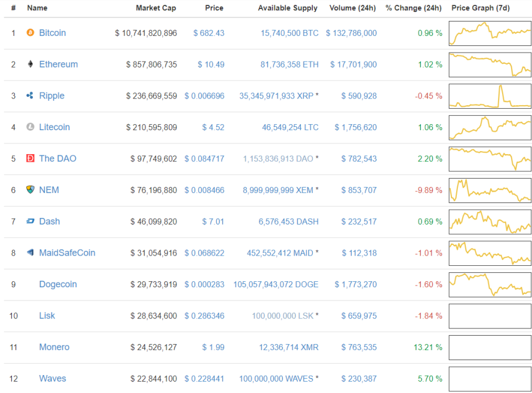
Task: Click the MaidSafeCoin logo icon
Action: coord(30,253)
